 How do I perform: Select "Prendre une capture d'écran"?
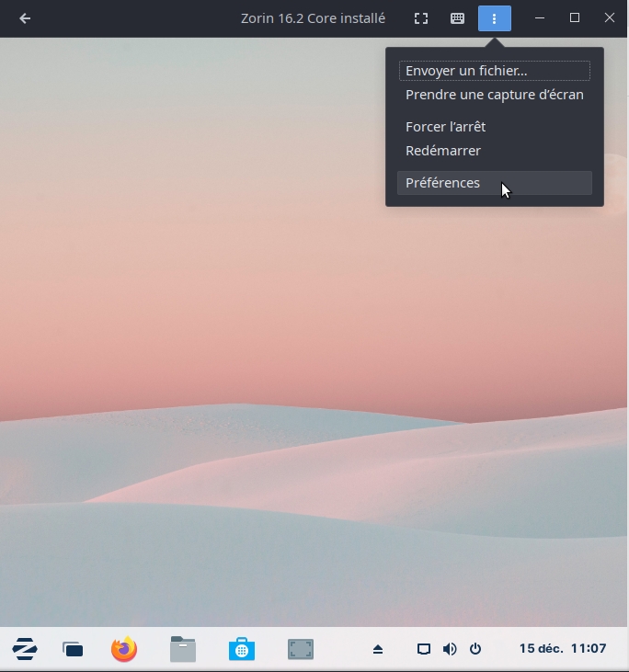(x=494, y=95)
